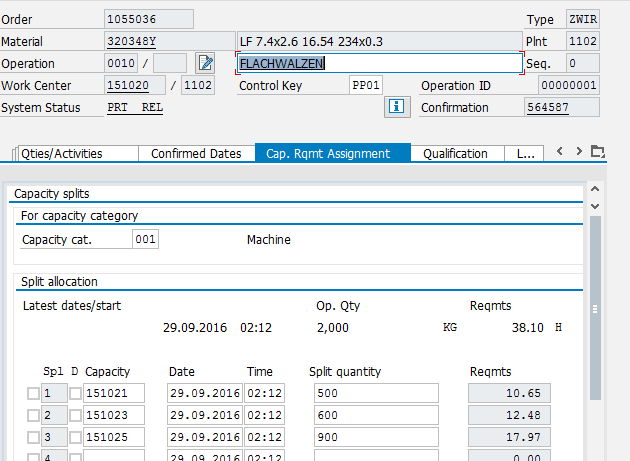Tick the D checkbox for capacity 151023

tap(75, 415)
